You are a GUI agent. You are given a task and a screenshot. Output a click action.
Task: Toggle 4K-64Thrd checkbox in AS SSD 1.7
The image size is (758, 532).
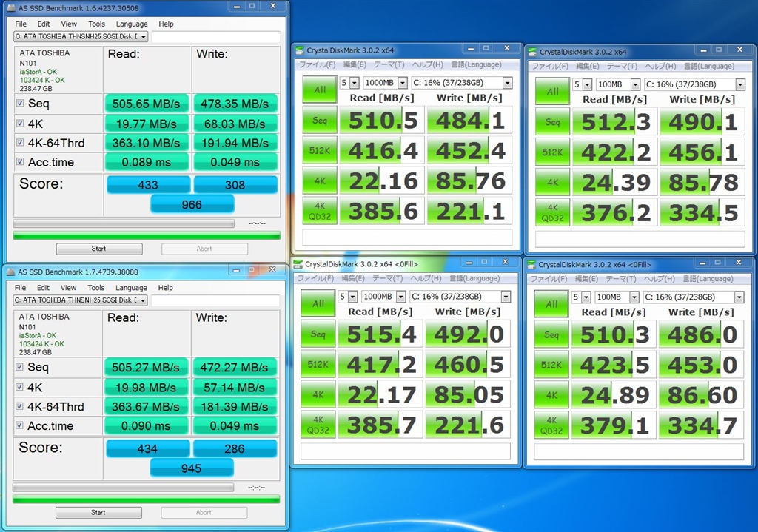click(20, 406)
